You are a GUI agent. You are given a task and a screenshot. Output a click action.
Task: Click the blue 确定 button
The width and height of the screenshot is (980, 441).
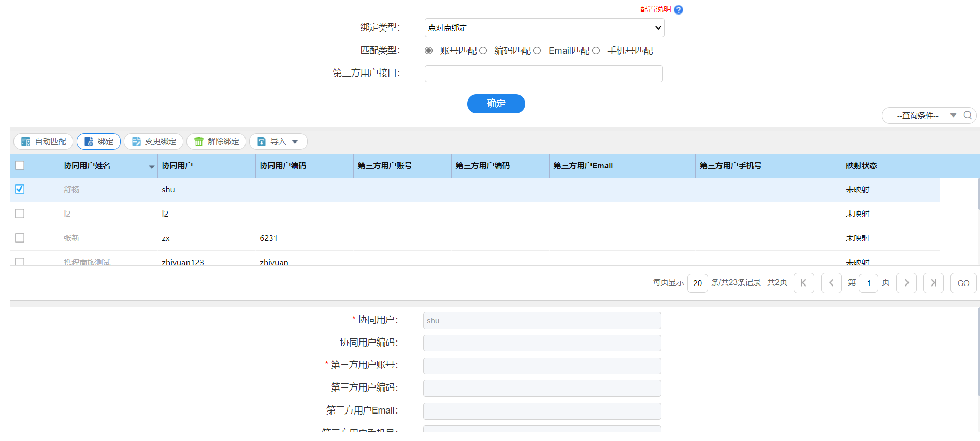coord(496,104)
